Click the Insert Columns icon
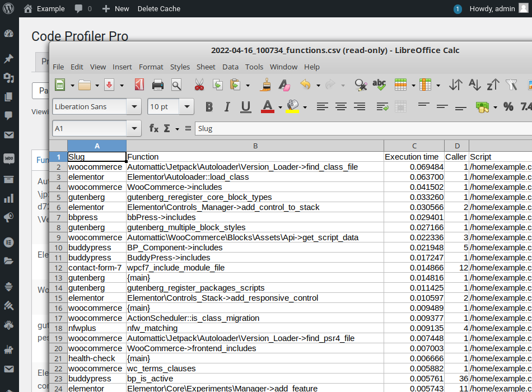 coord(426,85)
